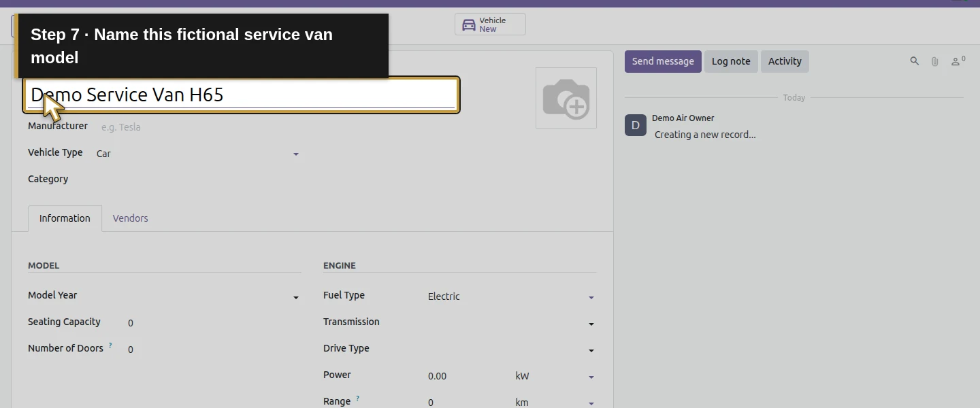
Task: Show the Range help tooltip
Action: click(x=357, y=399)
